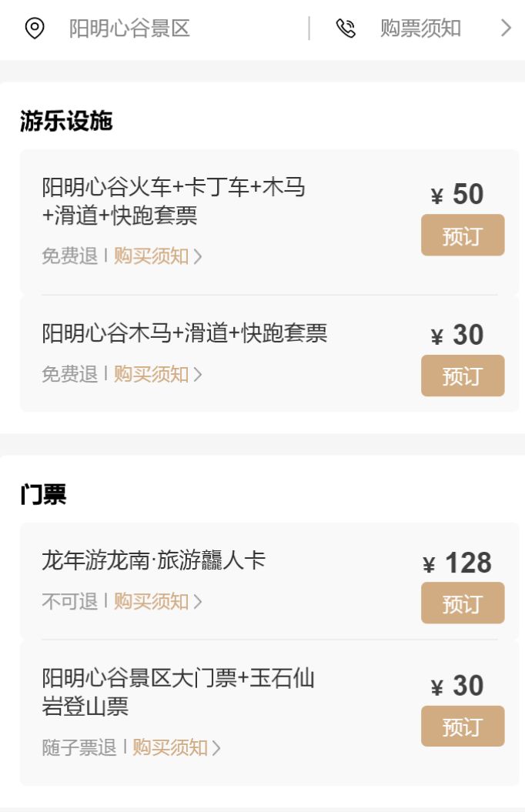Viewport: 525px width, 812px height.
Task: Click the location pin icon
Action: click(x=35, y=29)
